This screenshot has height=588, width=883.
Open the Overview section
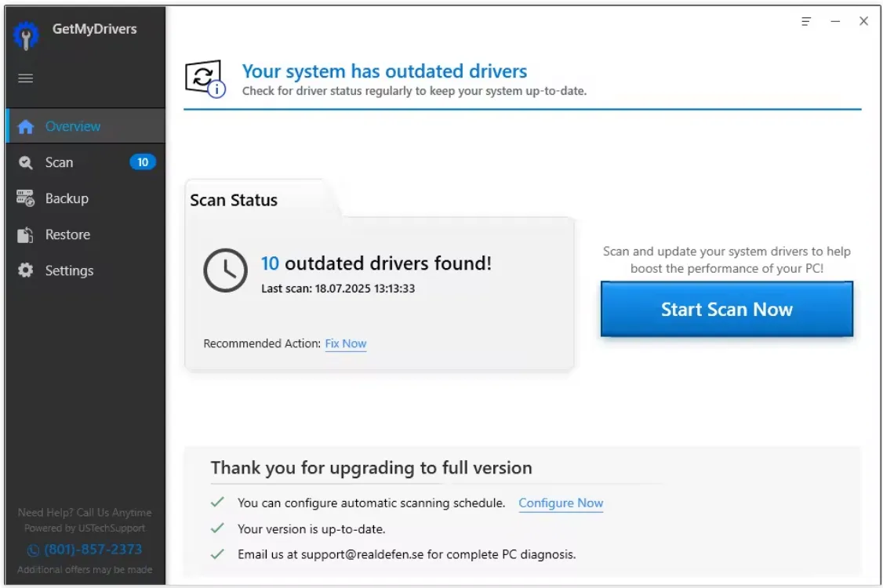click(85, 126)
